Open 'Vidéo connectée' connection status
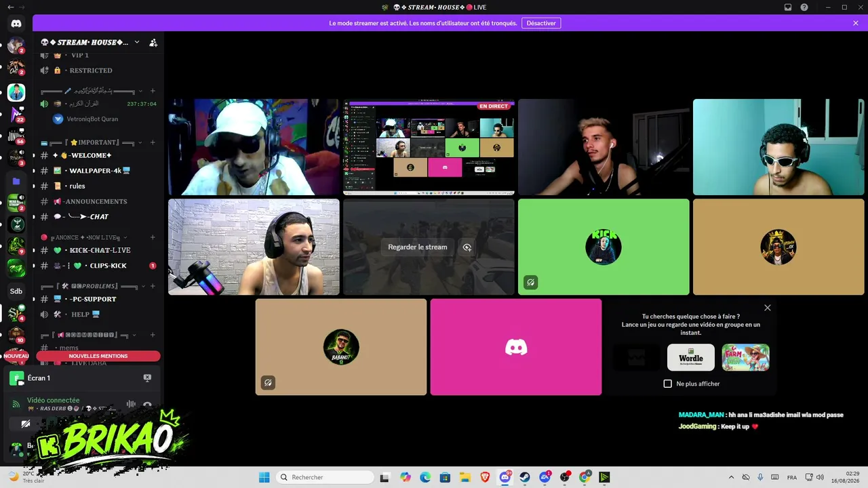The image size is (868, 488). [x=53, y=400]
